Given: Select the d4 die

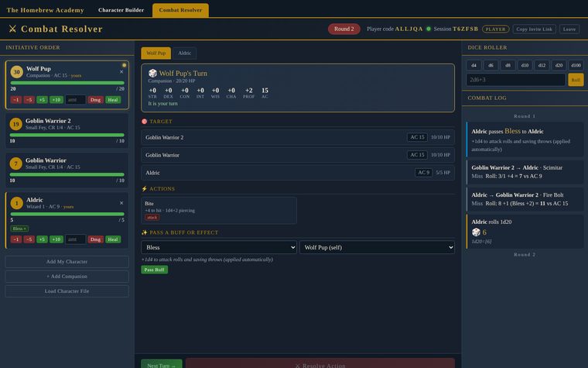Looking at the screenshot, I should point(473,65).
